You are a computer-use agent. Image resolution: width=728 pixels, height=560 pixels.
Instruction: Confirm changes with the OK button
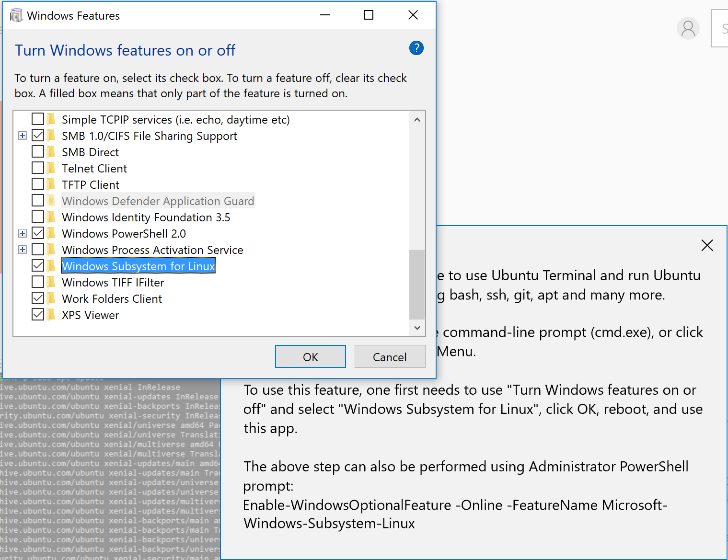tap(311, 356)
